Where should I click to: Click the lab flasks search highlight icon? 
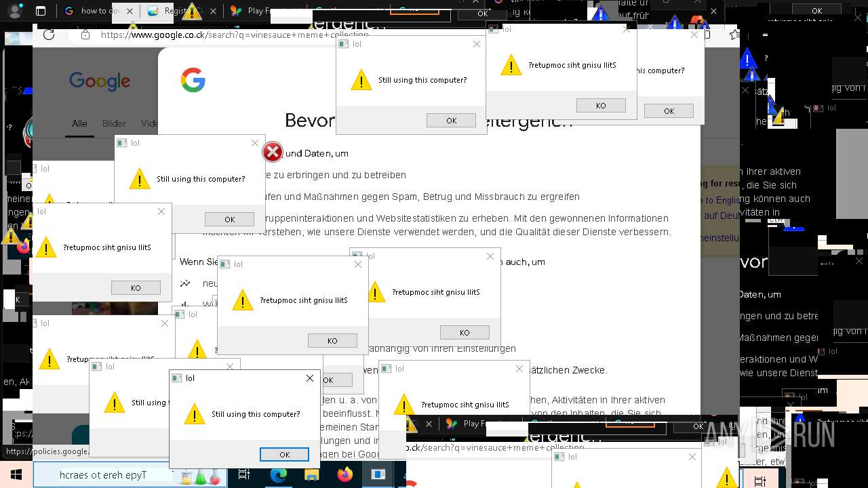(201, 476)
